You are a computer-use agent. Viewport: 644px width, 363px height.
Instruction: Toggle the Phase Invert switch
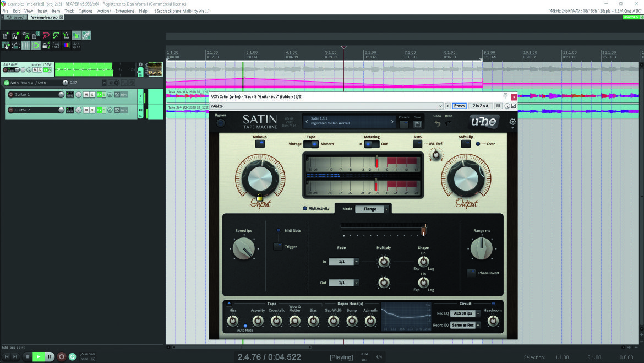(471, 273)
